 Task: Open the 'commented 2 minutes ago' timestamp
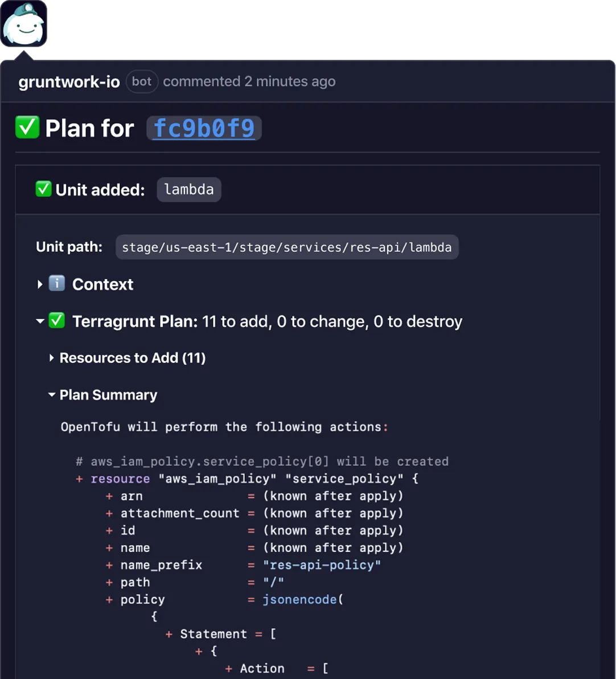point(249,81)
